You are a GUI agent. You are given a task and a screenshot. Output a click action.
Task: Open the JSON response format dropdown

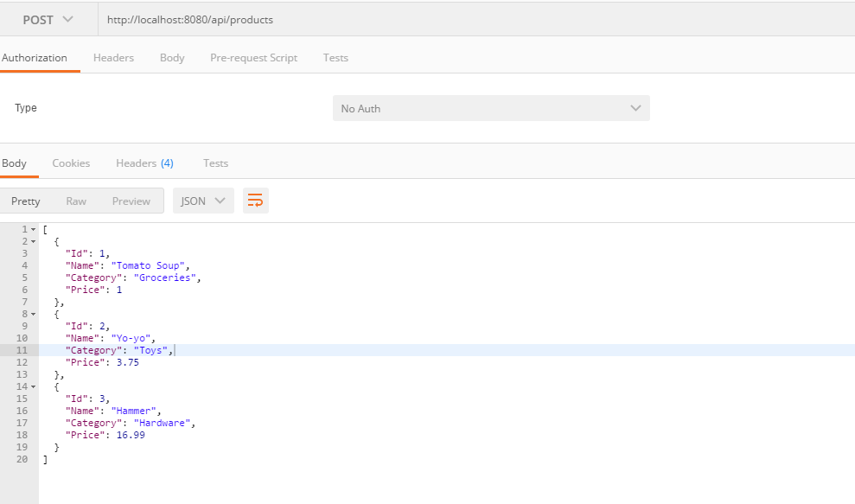[x=202, y=200]
